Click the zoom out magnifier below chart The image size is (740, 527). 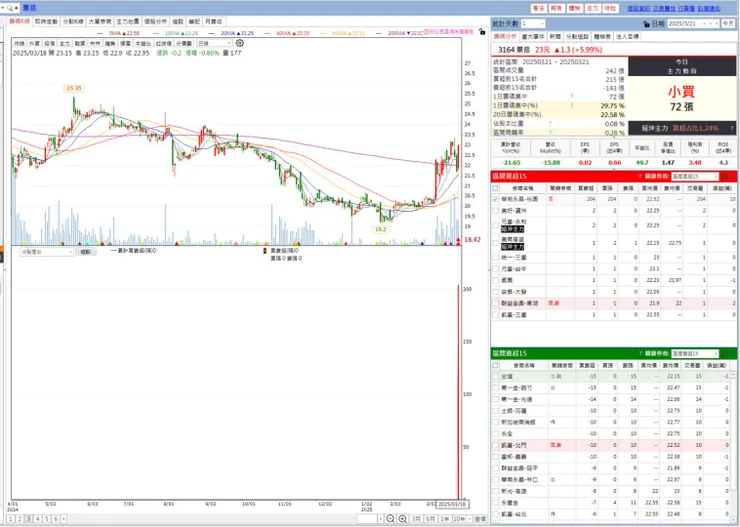[x=390, y=519]
